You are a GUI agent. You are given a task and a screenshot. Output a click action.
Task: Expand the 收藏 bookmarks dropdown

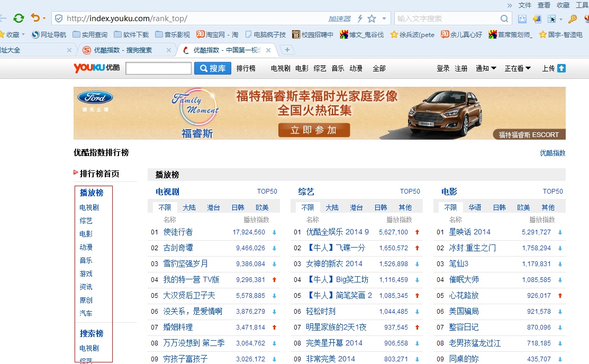tap(23, 34)
